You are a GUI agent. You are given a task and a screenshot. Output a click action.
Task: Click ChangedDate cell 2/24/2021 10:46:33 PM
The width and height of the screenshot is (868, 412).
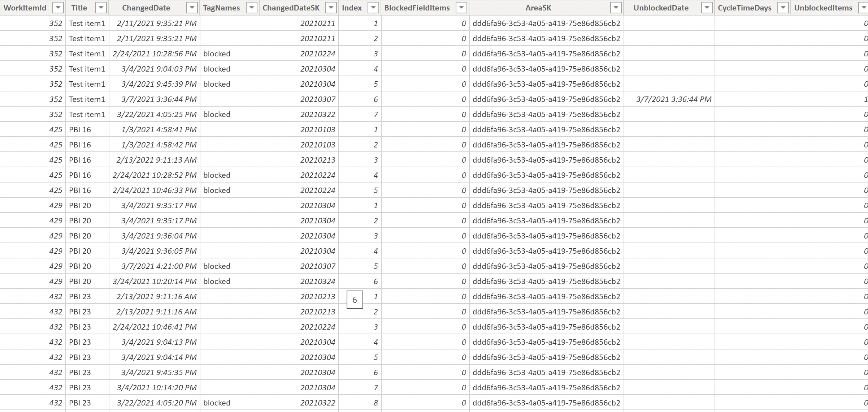click(155, 190)
